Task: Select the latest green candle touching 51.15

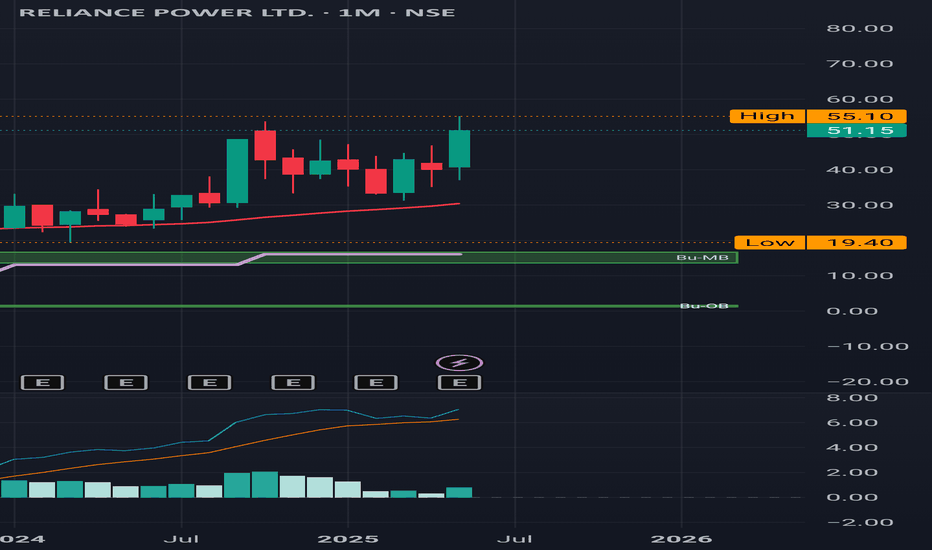Action: (x=459, y=149)
